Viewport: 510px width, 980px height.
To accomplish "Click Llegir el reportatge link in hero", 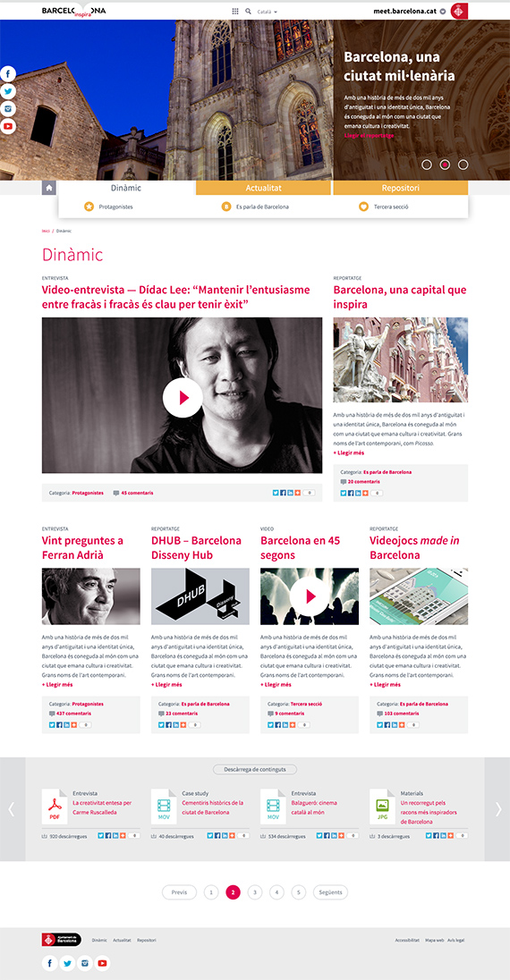I will pyautogui.click(x=369, y=135).
